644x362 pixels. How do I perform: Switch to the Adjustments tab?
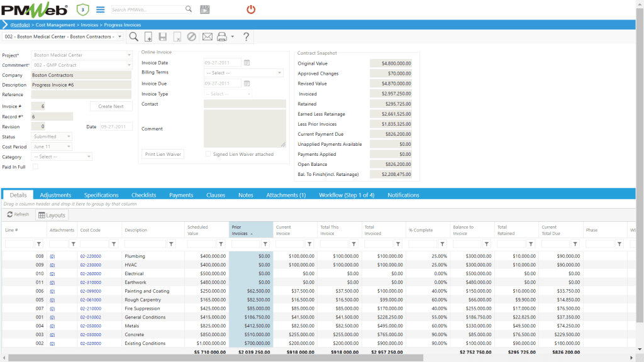click(55, 195)
